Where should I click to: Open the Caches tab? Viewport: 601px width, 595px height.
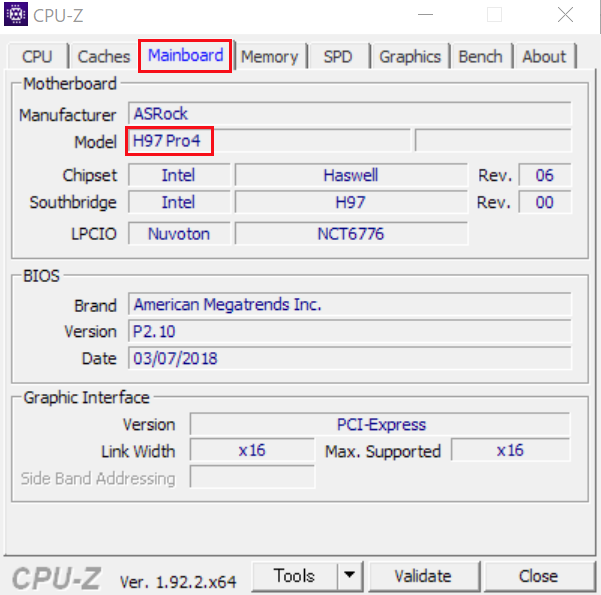click(x=104, y=56)
